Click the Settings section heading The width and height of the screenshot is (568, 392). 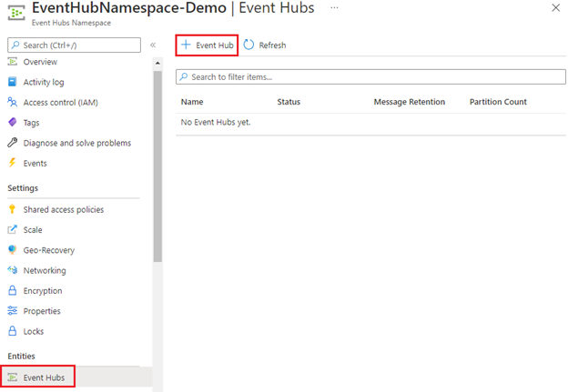tap(23, 188)
